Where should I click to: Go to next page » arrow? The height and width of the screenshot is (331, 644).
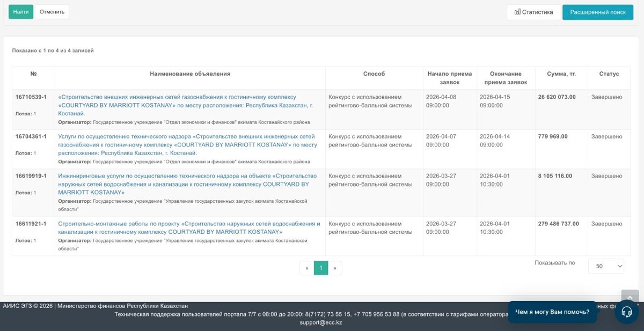(335, 268)
